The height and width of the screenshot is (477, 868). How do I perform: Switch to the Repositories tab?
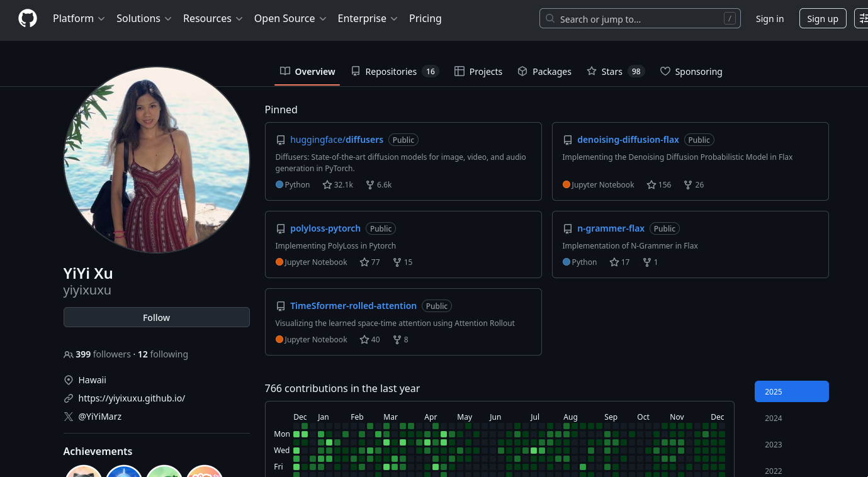click(x=395, y=71)
